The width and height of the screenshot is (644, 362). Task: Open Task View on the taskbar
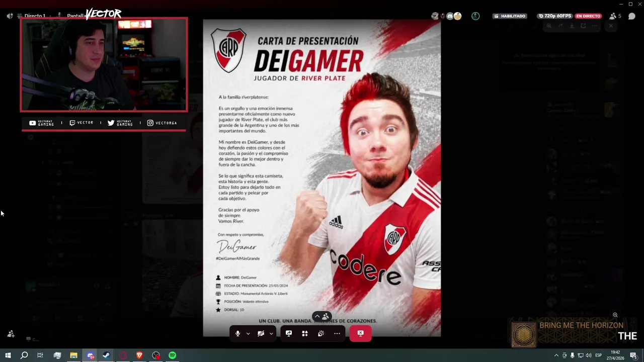[x=40, y=355]
